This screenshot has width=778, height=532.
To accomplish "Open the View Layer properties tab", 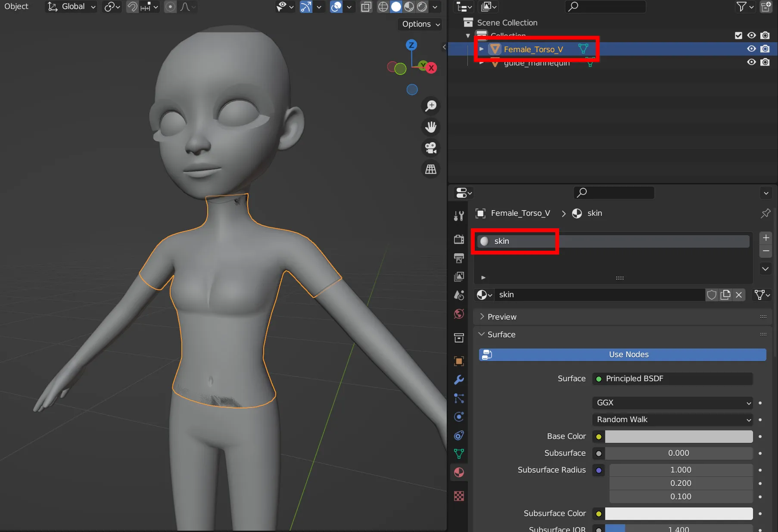I will (x=459, y=277).
